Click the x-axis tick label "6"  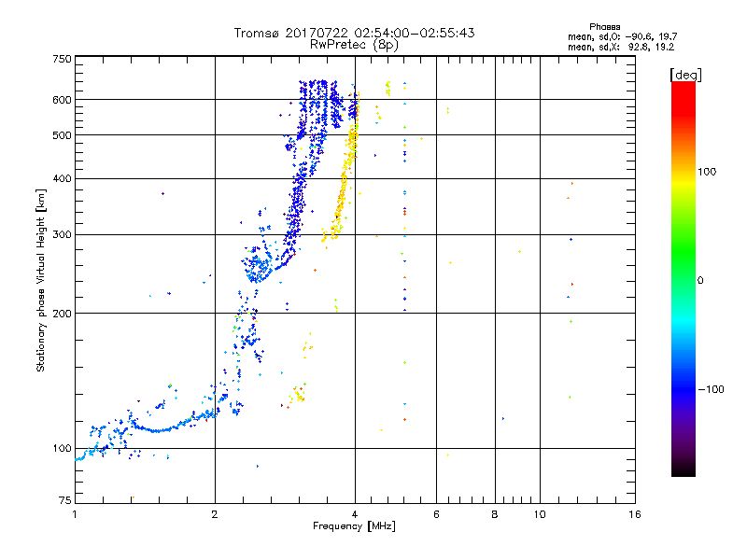(436, 514)
